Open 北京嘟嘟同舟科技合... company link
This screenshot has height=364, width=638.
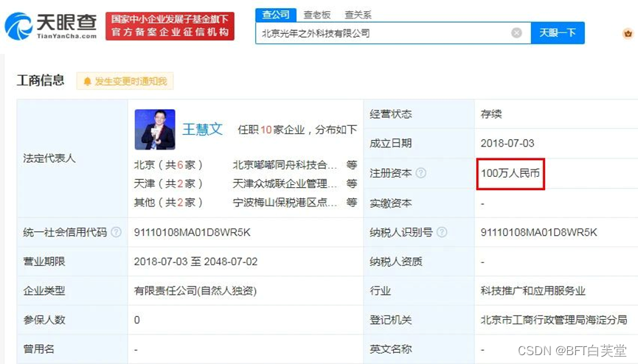285,165
